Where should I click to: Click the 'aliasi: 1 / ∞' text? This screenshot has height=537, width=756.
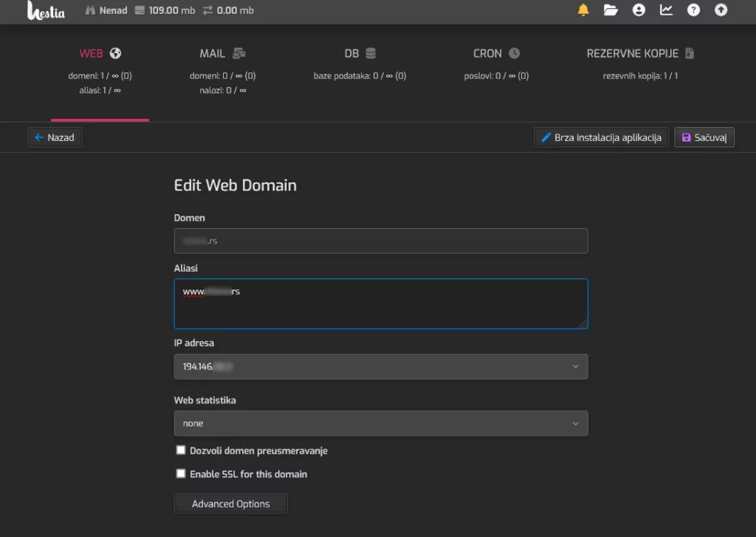[x=100, y=90]
